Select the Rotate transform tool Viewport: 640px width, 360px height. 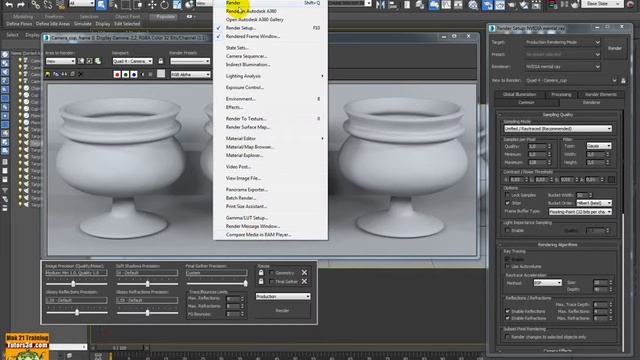(x=164, y=5)
